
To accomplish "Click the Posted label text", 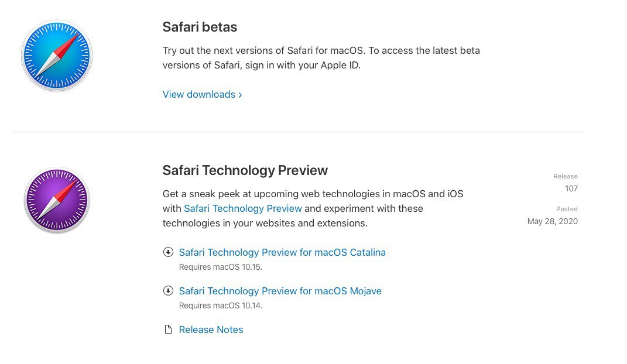I will [567, 209].
